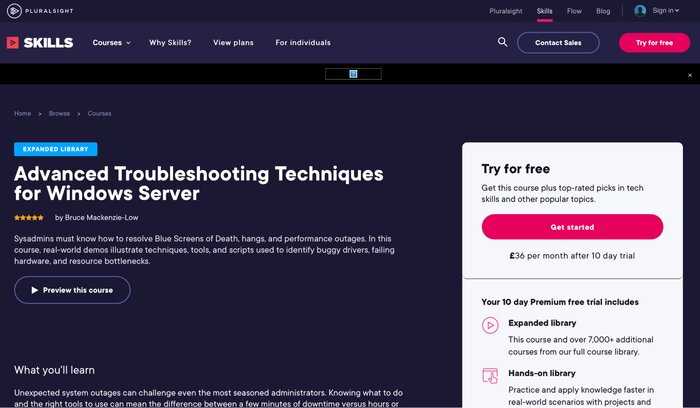Open the Courses breadcrumb link

click(100, 113)
